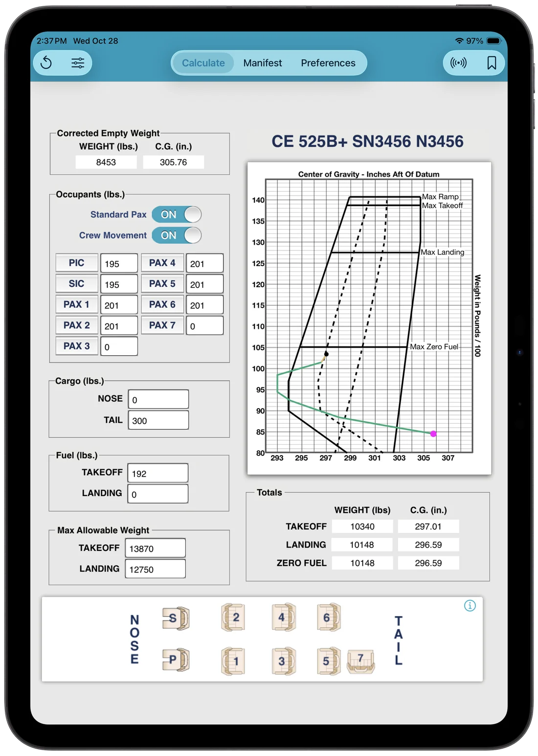Select seat 5 in cabin diagram
The width and height of the screenshot is (538, 756).
tap(329, 661)
